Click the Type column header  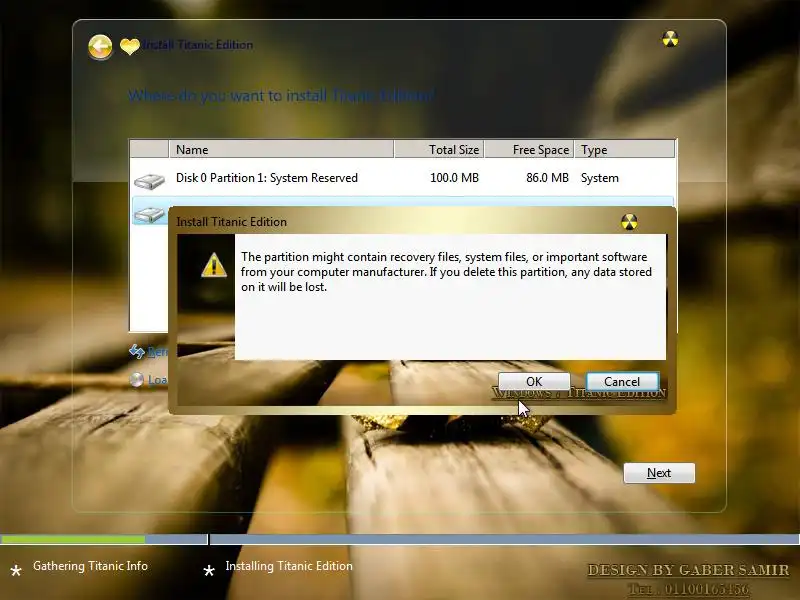(624, 149)
